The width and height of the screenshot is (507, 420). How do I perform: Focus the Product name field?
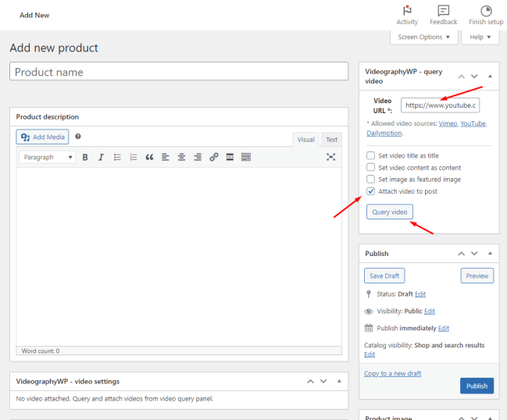[x=179, y=71]
